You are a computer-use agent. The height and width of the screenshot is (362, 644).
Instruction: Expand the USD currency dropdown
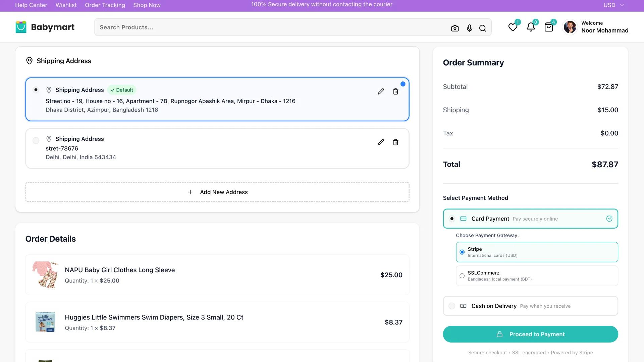point(613,5)
